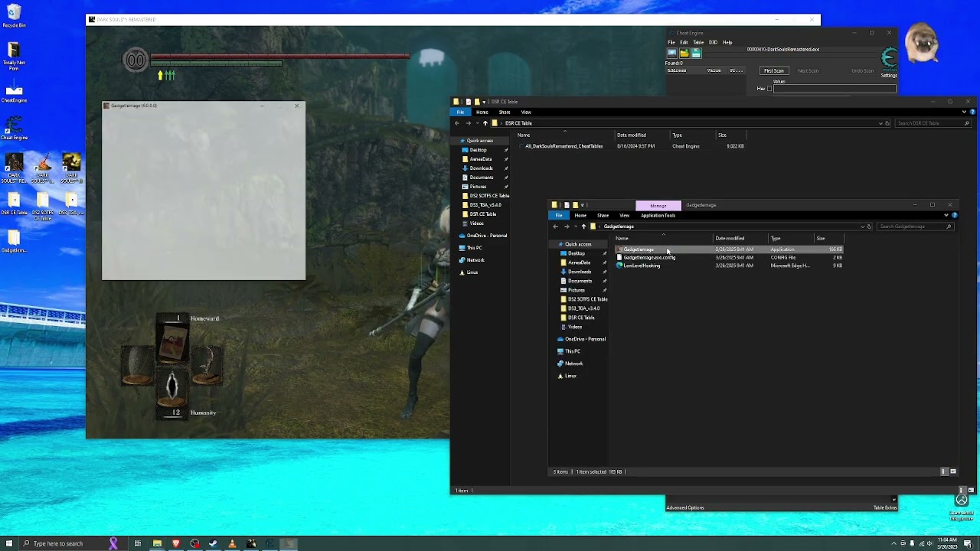
Task: Select All_DarkSoulsRemastered_CheatTables file
Action: click(563, 146)
